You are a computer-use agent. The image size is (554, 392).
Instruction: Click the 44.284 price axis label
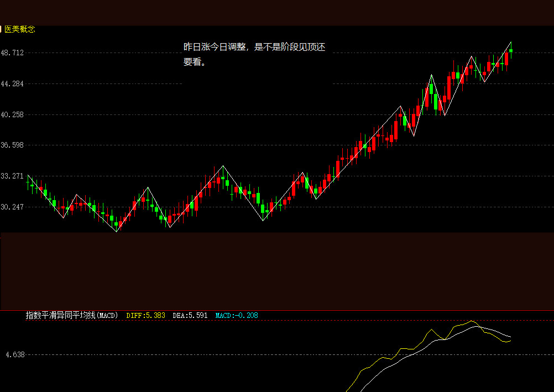(12, 83)
